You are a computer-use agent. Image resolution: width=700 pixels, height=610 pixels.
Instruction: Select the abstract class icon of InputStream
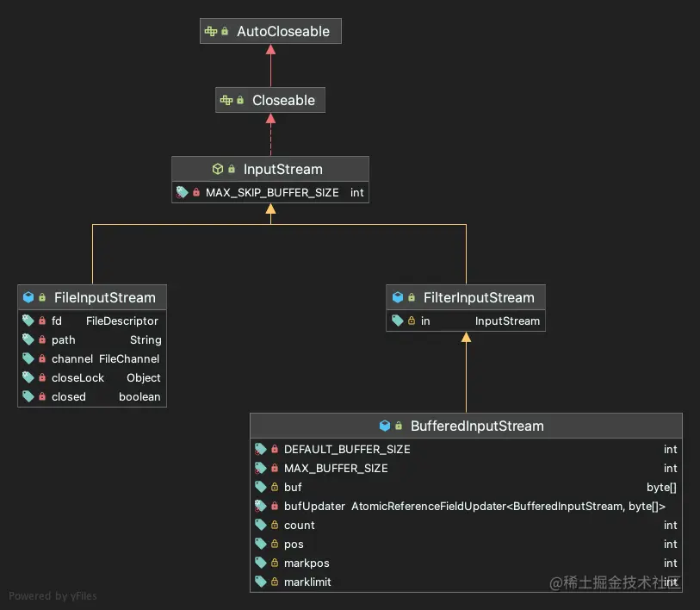pyautogui.click(x=218, y=169)
